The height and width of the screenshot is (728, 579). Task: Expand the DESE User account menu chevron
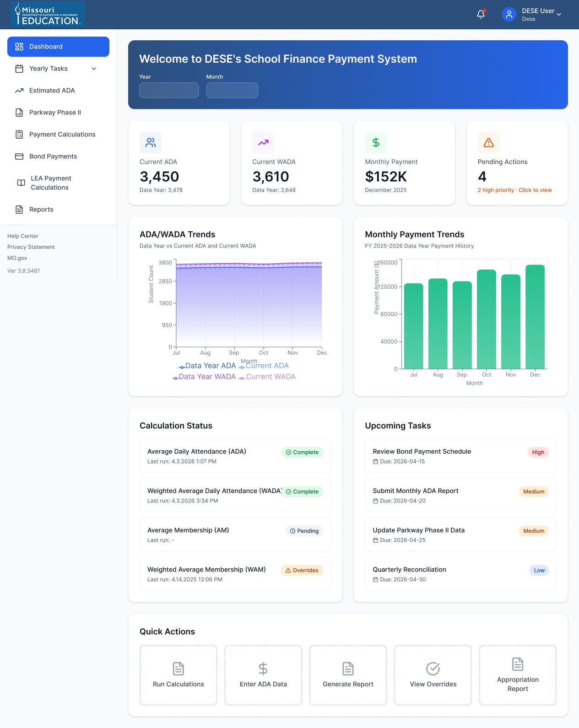click(x=559, y=15)
